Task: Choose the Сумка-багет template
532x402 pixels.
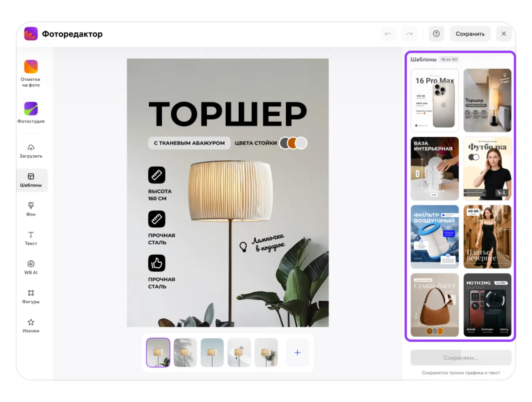Action: coord(435,305)
